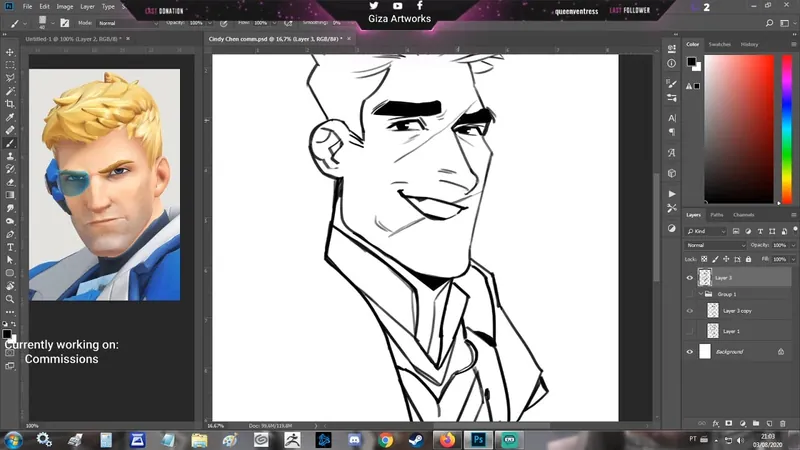Select the Pen tool
The height and width of the screenshot is (450, 800).
click(x=10, y=234)
